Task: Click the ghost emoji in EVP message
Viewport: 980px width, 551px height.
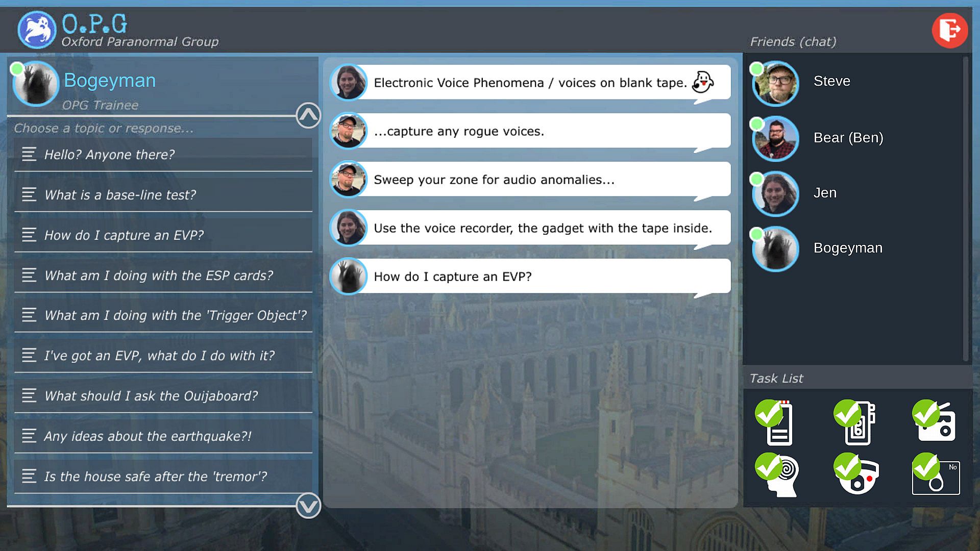Action: 702,82
